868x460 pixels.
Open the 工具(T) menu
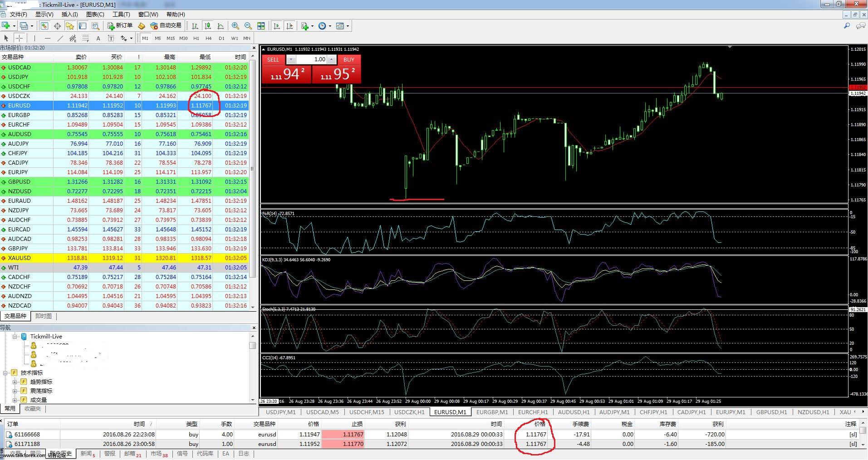[121, 15]
